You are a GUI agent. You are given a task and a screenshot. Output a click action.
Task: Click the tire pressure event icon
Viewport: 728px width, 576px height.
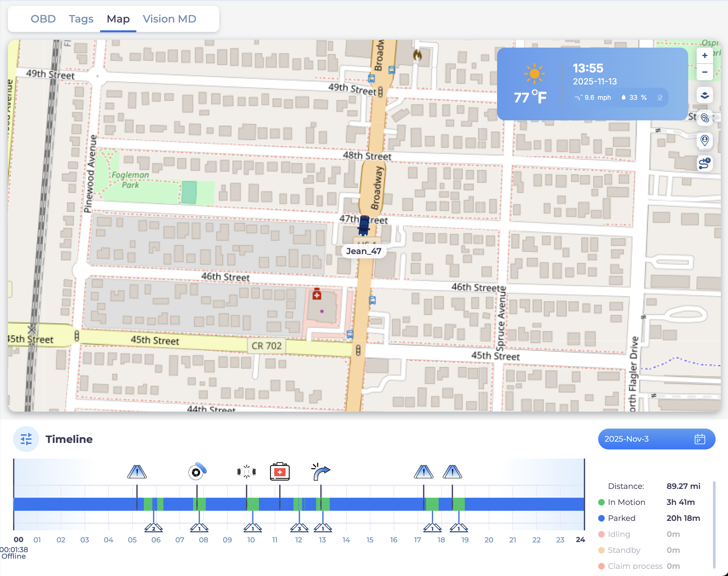197,471
